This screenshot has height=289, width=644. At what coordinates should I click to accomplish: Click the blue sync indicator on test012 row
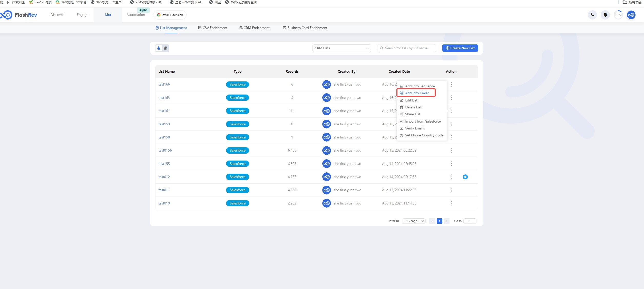465,177
